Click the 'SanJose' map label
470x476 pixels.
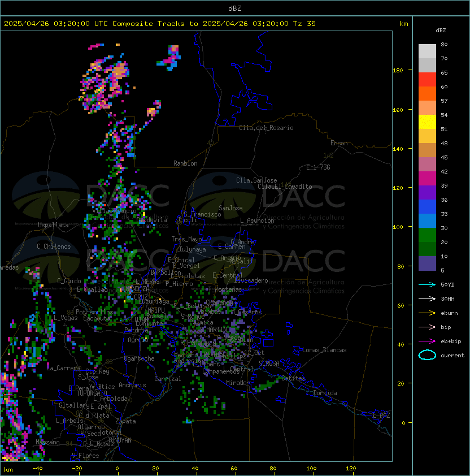pyautogui.click(x=230, y=208)
